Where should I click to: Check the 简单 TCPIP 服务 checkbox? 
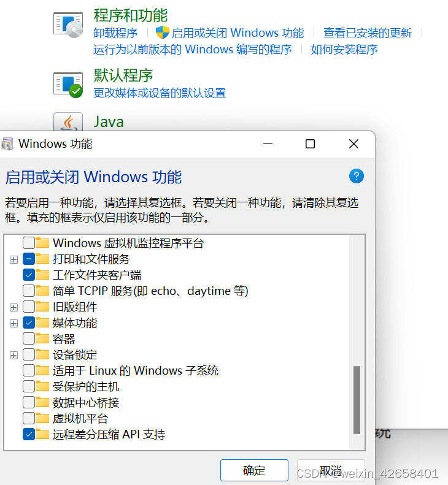click(x=28, y=291)
